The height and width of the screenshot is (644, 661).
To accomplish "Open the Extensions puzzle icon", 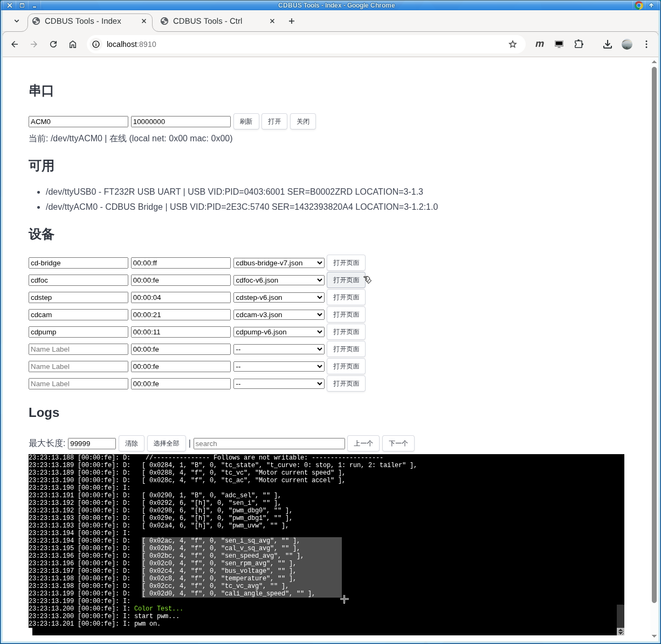I will pyautogui.click(x=579, y=44).
